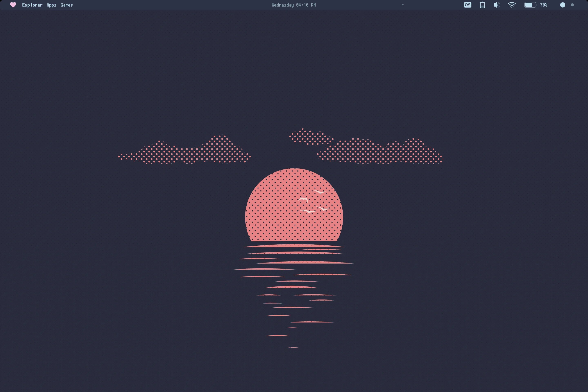Open the volume speaker icon

point(497,5)
